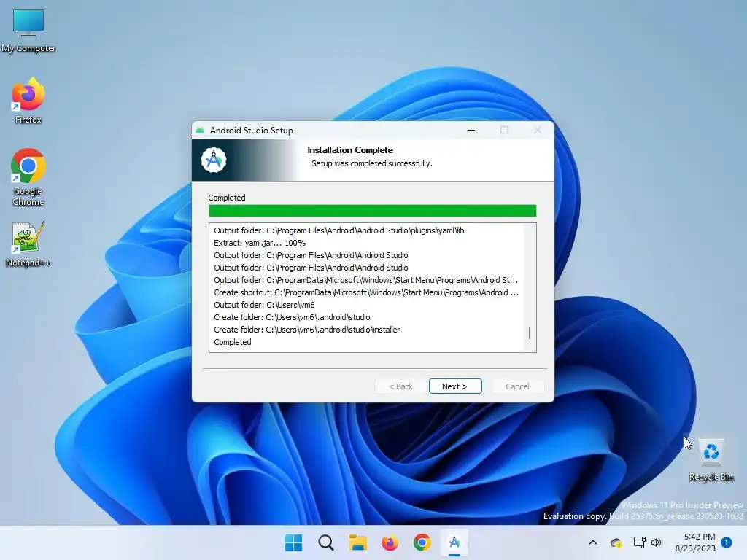Image resolution: width=747 pixels, height=560 pixels.
Task: Click the green installation progress bar
Action: click(373, 211)
